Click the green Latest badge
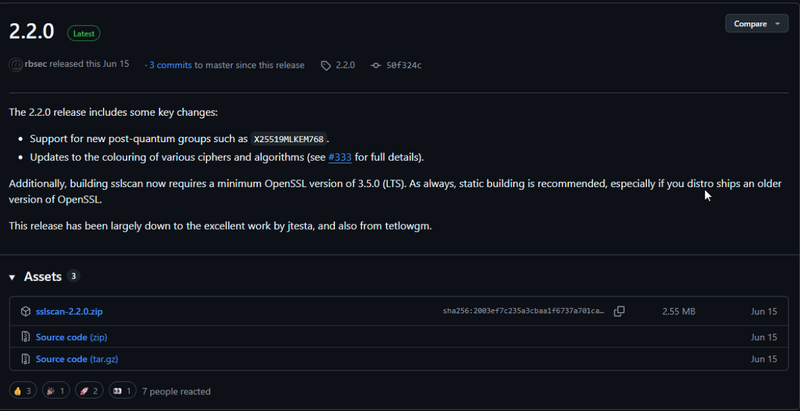This screenshot has width=800, height=411. click(x=83, y=33)
